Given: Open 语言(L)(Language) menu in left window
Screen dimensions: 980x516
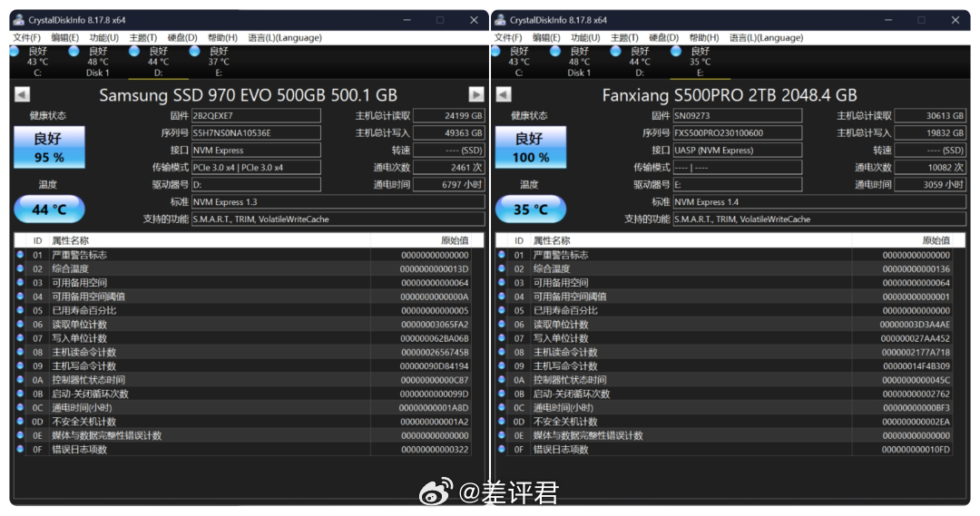Looking at the screenshot, I should tap(285, 37).
